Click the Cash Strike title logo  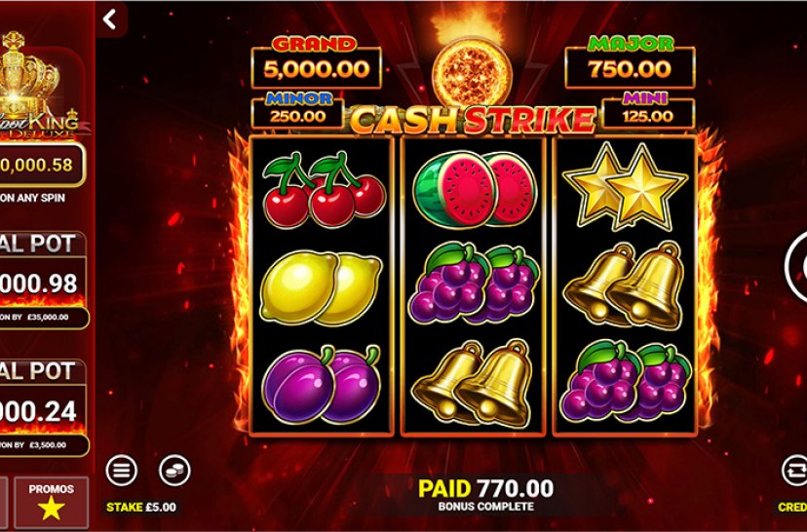(x=473, y=120)
